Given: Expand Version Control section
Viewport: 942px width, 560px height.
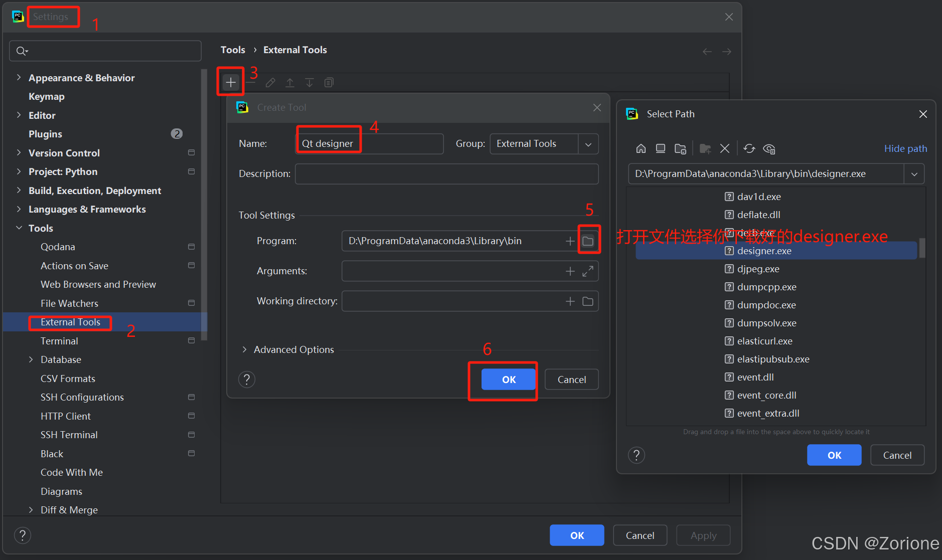Looking at the screenshot, I should [x=19, y=152].
